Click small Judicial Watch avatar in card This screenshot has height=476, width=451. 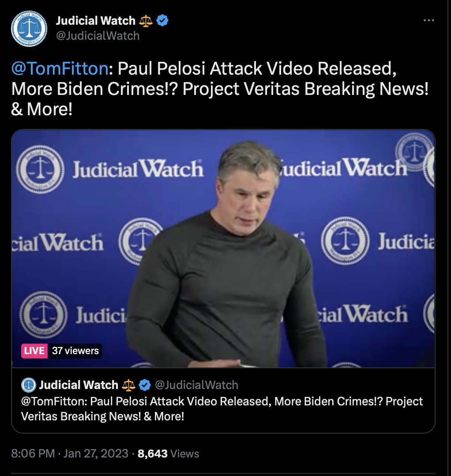pos(29,385)
